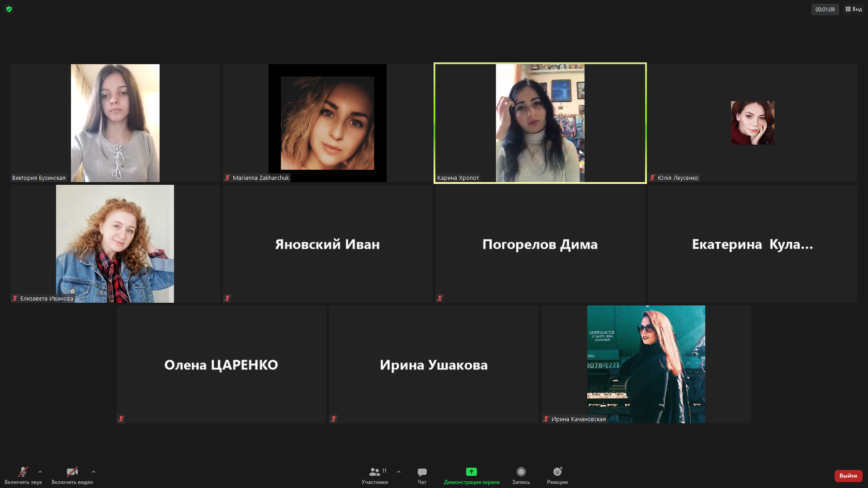Click the green encryption shield icon
The width and height of the screenshot is (868, 488).
click(x=9, y=9)
